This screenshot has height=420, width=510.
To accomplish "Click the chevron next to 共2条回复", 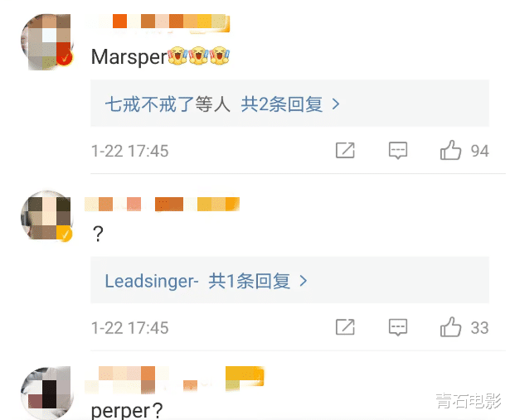I will click(x=336, y=104).
